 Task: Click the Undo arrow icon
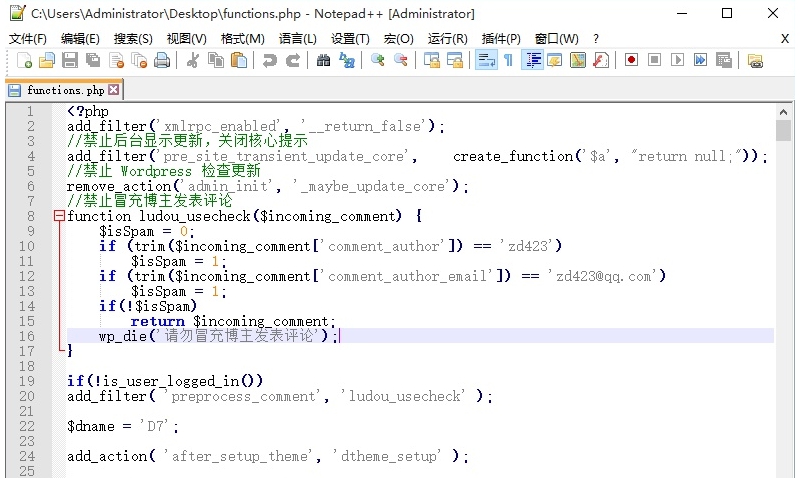269,60
